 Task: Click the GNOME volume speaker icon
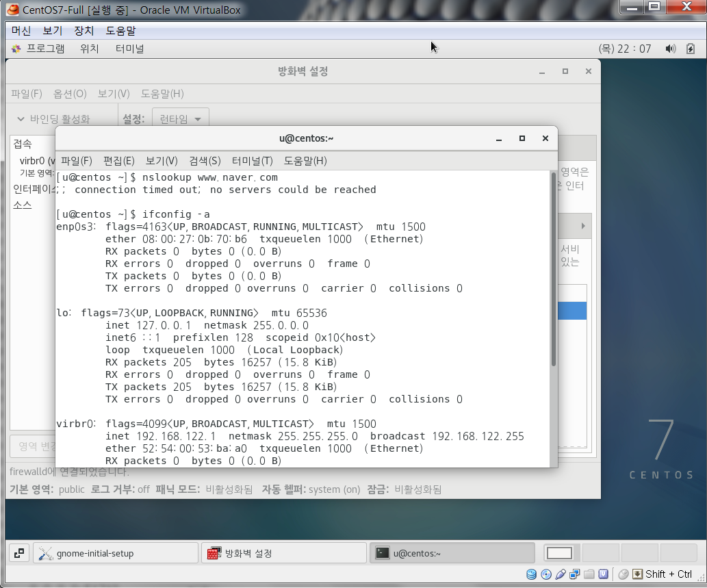[671, 49]
